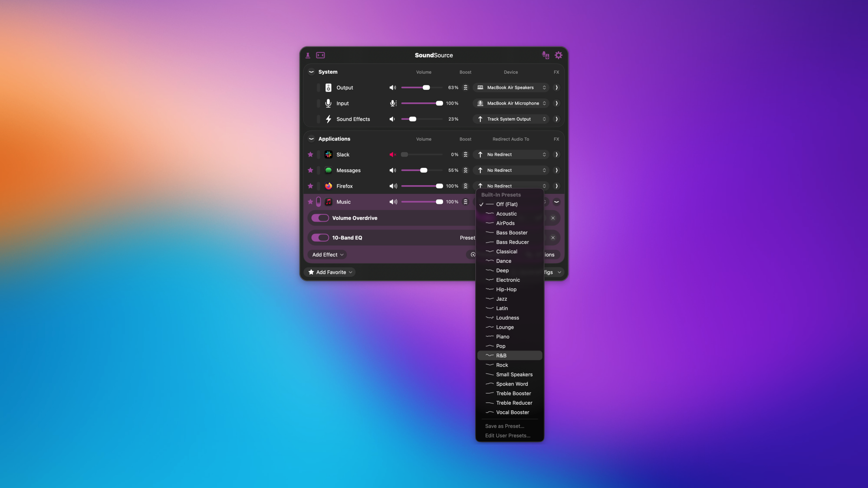Mute the Output speaker icon
868x488 pixels.
pyautogui.click(x=393, y=88)
